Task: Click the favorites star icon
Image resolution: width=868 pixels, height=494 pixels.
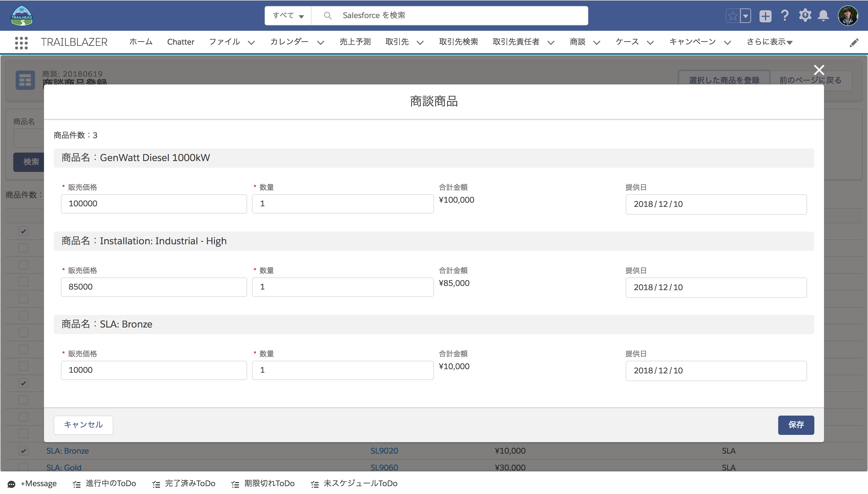Action: [732, 16]
